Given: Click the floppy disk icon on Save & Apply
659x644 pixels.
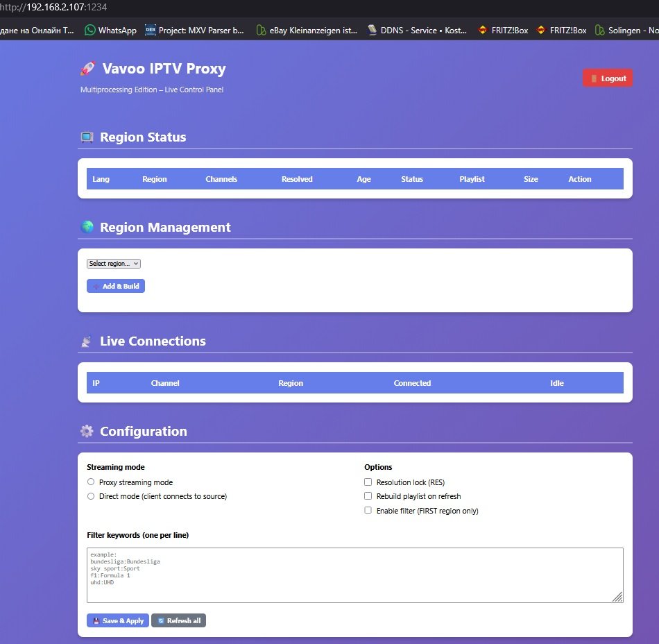Looking at the screenshot, I should pos(96,621).
